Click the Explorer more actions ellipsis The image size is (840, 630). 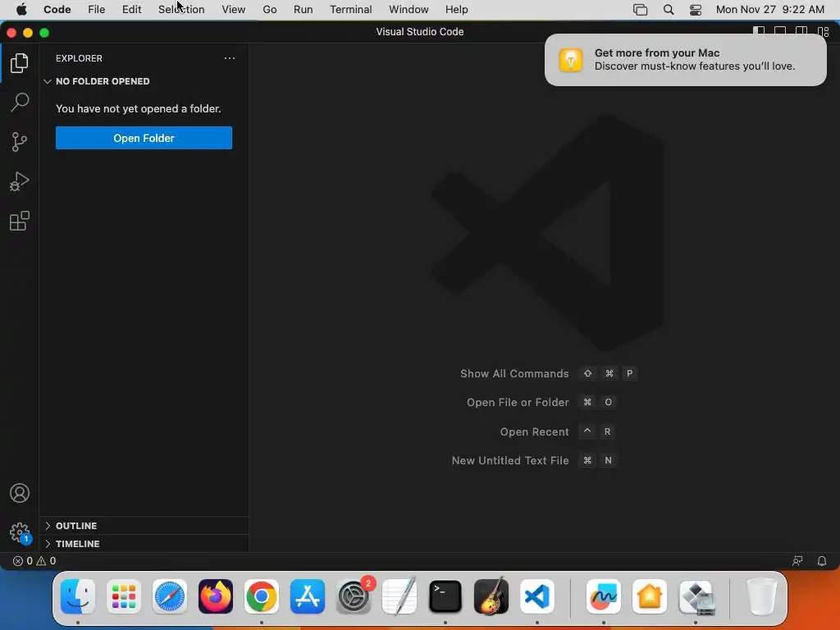click(x=230, y=58)
